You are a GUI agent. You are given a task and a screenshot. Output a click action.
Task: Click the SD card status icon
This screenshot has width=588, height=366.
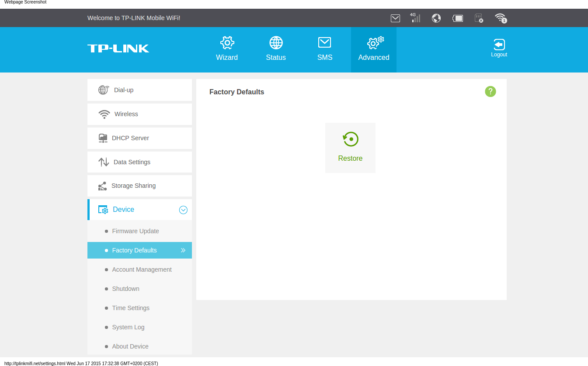tap(479, 18)
